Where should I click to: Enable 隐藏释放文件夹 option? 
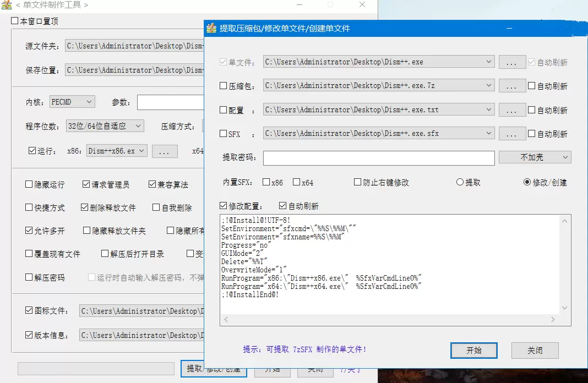(x=86, y=231)
